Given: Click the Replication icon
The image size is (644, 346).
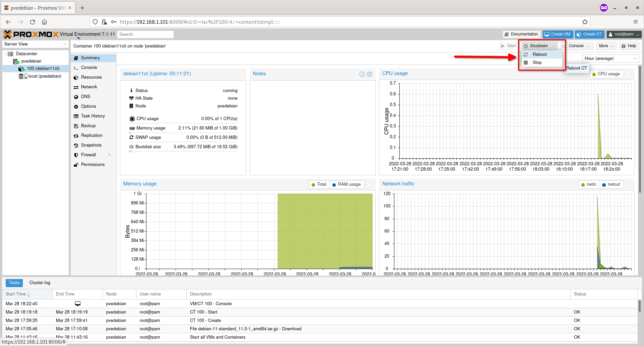Looking at the screenshot, I should 76,136.
